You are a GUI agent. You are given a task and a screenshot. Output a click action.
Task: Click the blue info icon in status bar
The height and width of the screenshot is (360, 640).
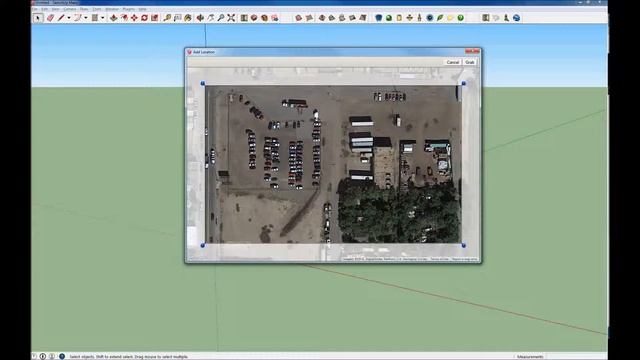(62, 356)
